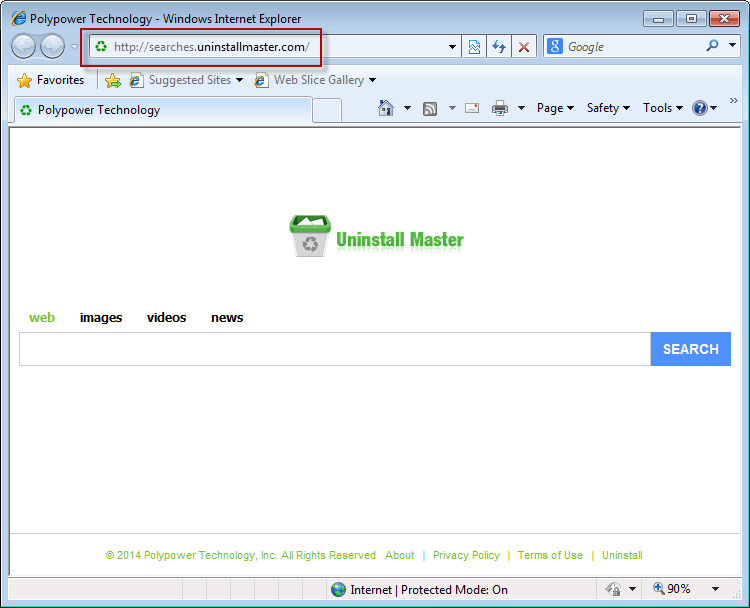750x608 pixels.
Task: Open a new blank tab
Action: (327, 111)
